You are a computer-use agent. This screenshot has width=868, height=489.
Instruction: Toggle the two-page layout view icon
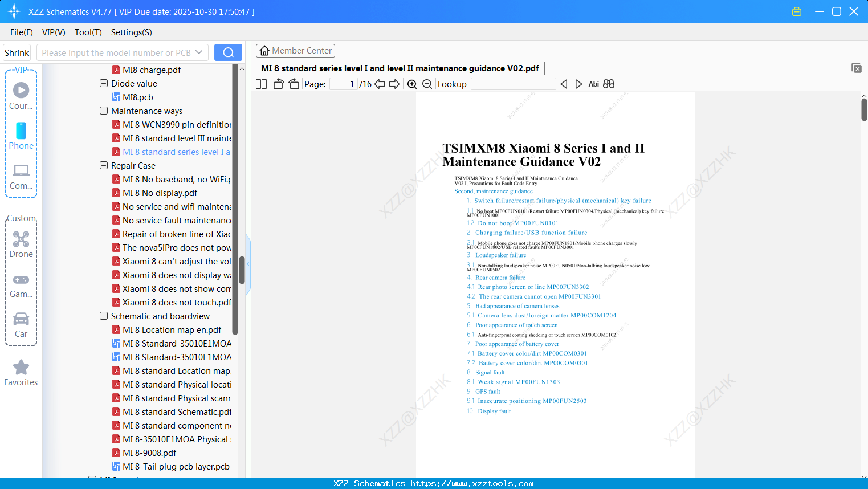click(261, 84)
